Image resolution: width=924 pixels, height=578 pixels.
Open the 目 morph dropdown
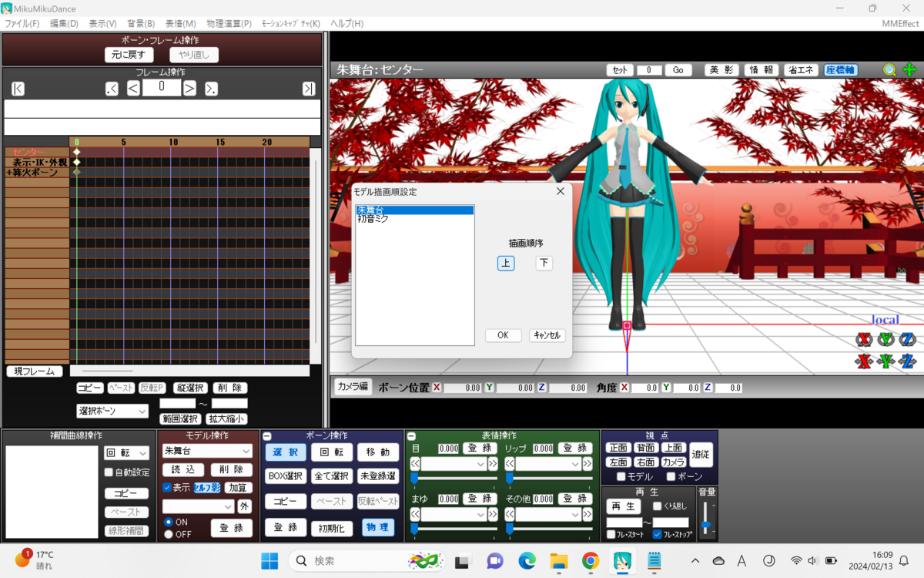point(454,464)
